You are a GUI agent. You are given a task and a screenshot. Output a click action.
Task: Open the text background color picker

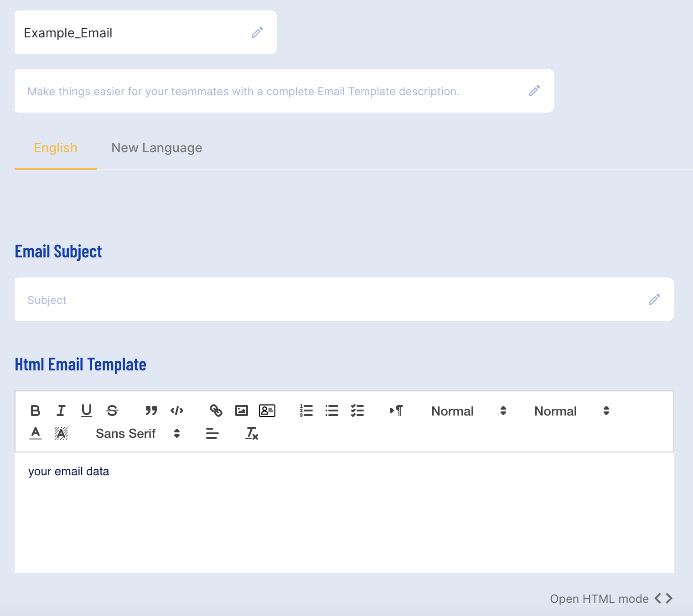tap(61, 433)
